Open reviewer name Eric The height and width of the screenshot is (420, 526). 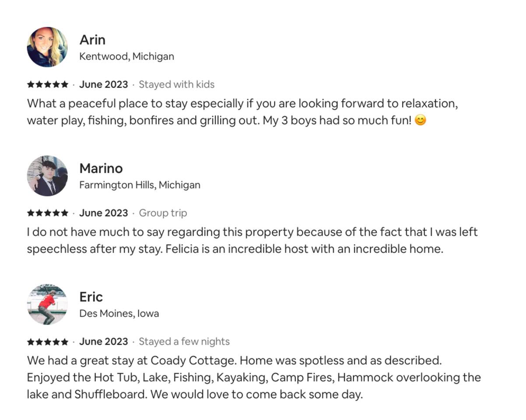91,297
